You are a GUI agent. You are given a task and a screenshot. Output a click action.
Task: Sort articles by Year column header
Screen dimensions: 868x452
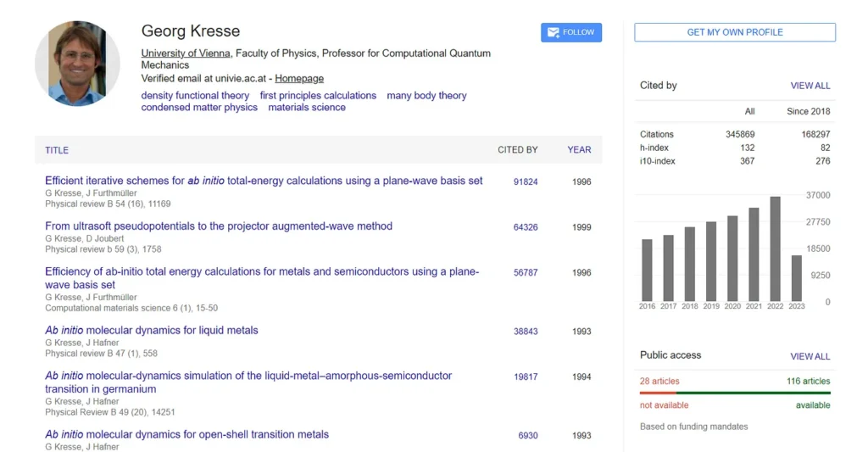(x=579, y=150)
